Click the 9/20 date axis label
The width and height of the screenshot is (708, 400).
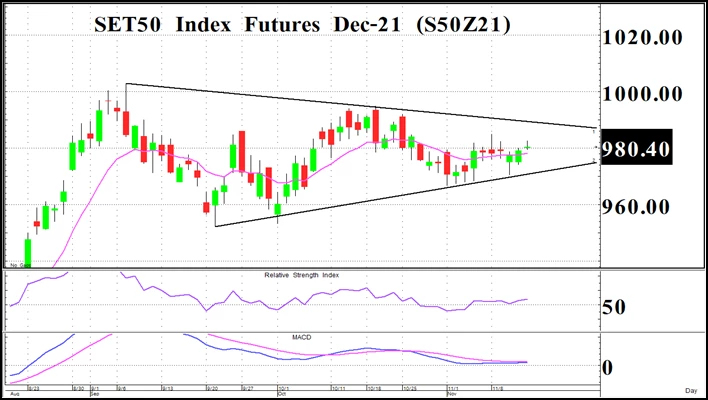tap(212, 388)
